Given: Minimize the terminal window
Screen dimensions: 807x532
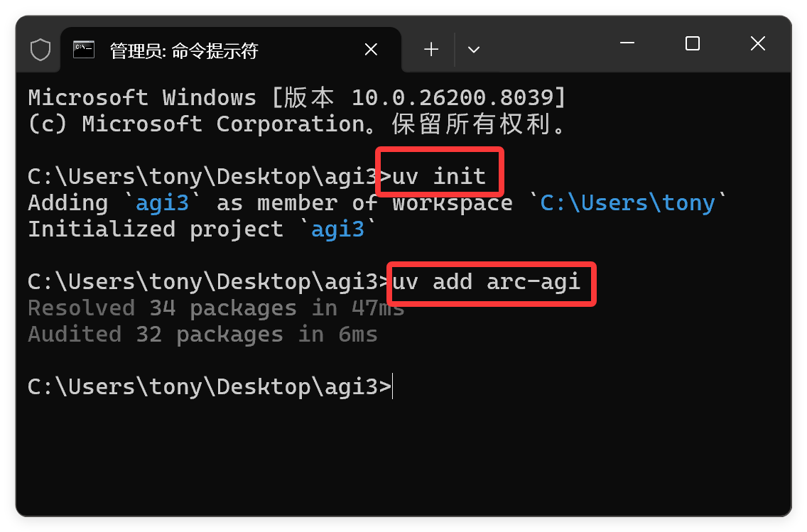Looking at the screenshot, I should tap(627, 44).
